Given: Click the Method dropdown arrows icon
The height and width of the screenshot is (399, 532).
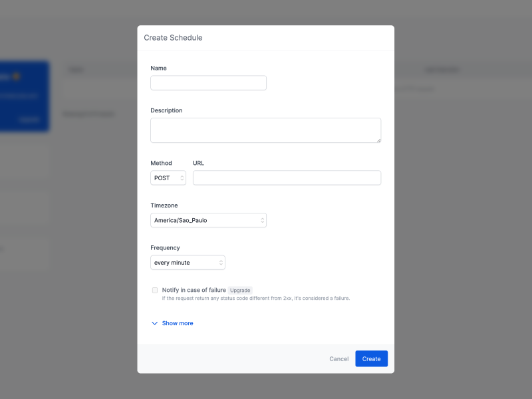Looking at the screenshot, I should tap(182, 178).
